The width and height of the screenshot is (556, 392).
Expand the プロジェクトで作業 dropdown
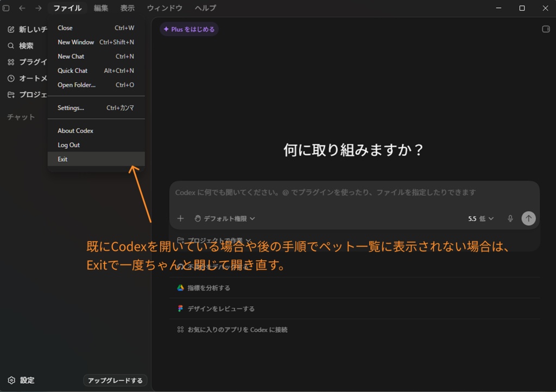(x=214, y=241)
